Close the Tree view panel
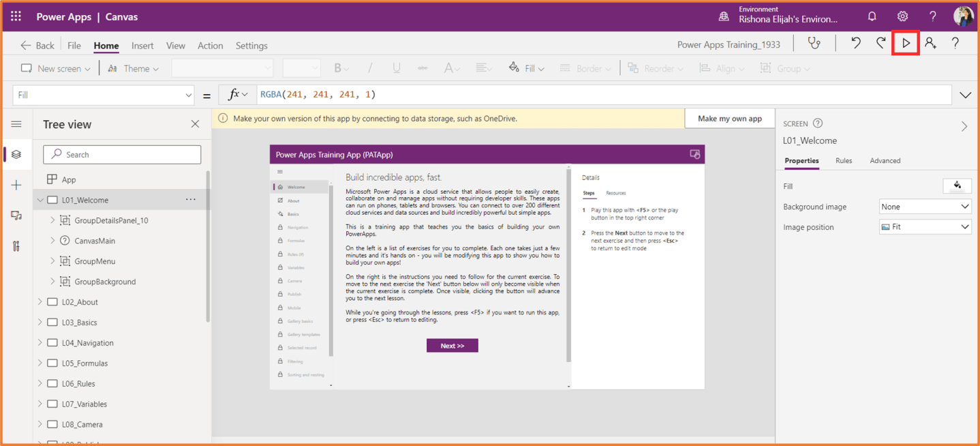 pos(195,124)
